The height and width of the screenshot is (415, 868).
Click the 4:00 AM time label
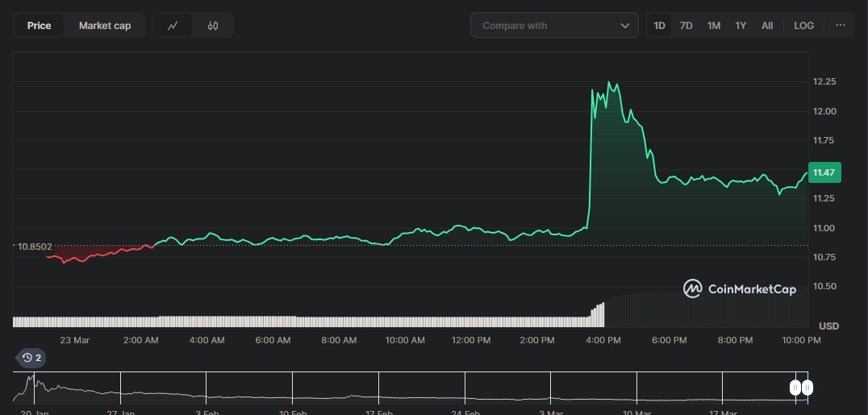(x=207, y=340)
